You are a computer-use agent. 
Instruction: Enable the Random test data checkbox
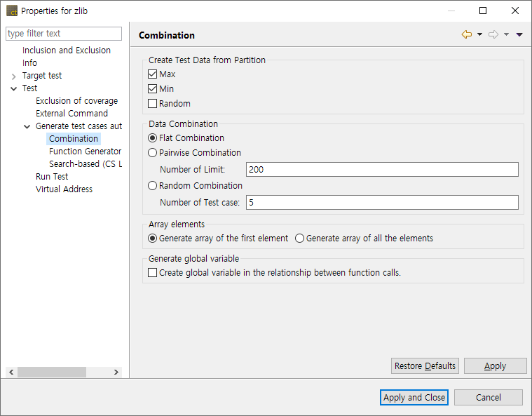[x=153, y=104]
